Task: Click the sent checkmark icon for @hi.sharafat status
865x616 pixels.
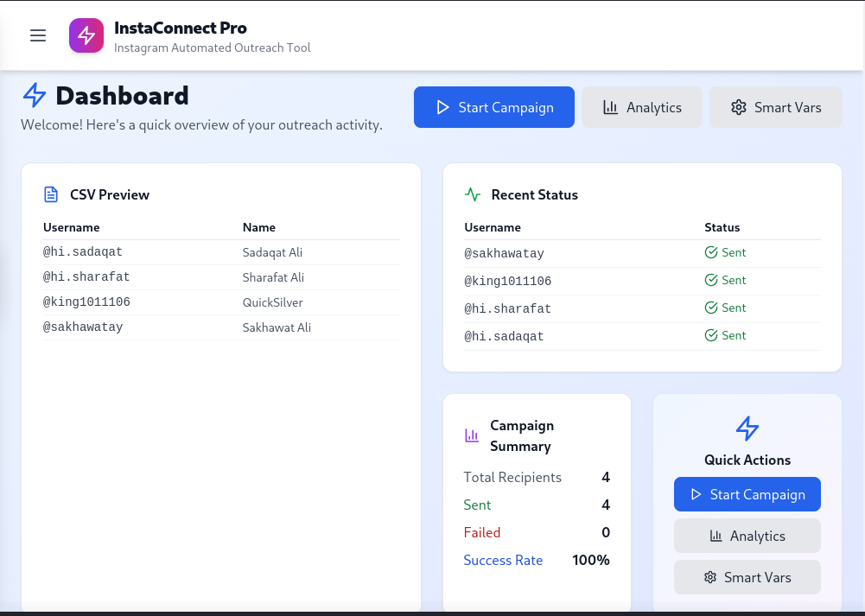Action: click(711, 308)
